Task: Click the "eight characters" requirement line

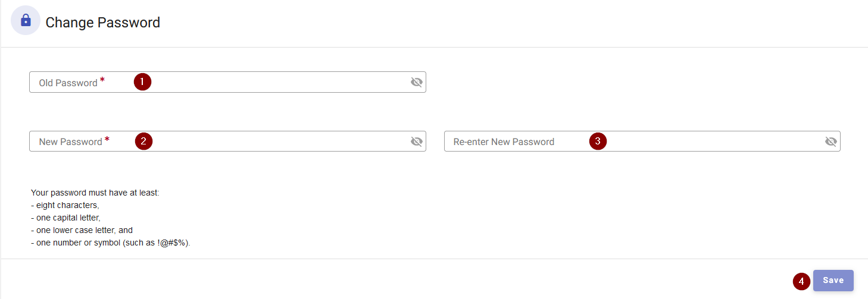Action: click(65, 206)
